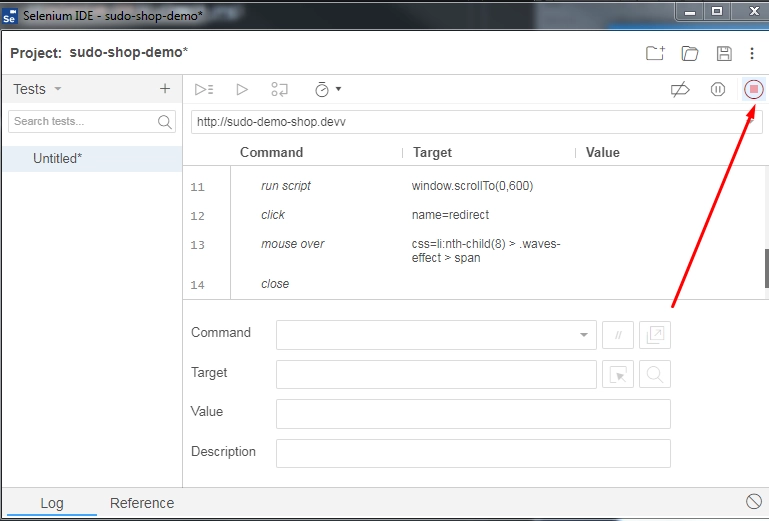Run the current test
The height and width of the screenshot is (521, 769).
pyautogui.click(x=242, y=89)
